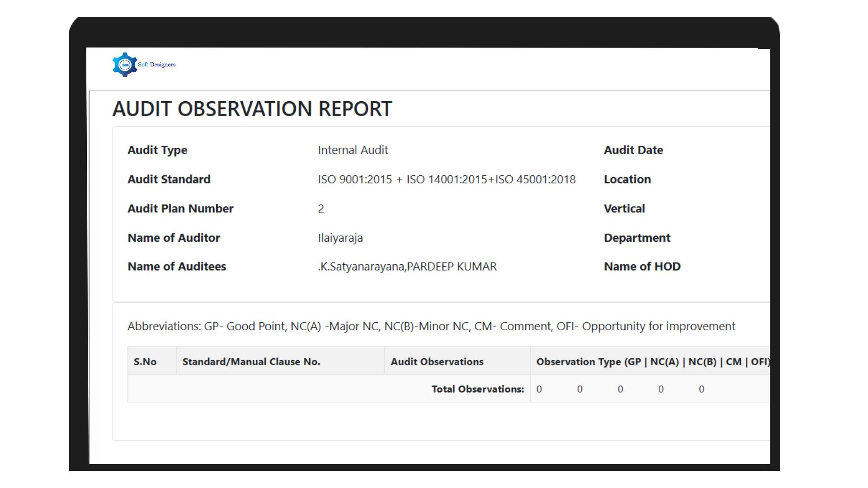Select auditor name Ilaiyaraja
Image resolution: width=868 pixels, height=488 pixels.
340,238
